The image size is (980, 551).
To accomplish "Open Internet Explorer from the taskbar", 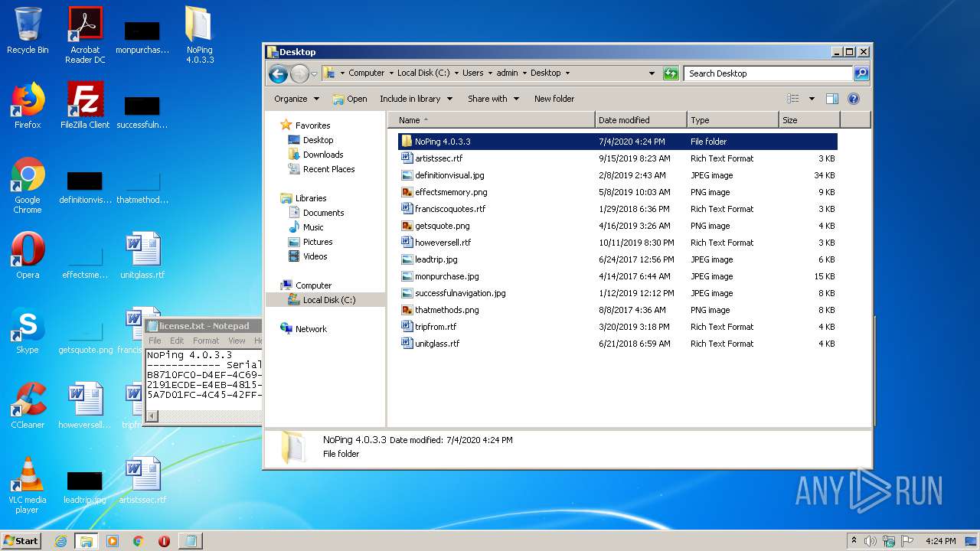I will (x=61, y=541).
